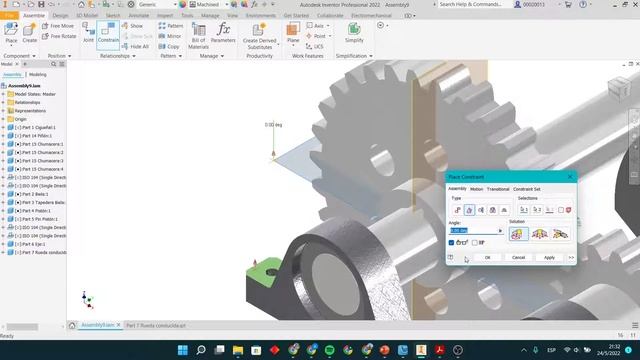Toggle Pick part first checkbox in Selections

point(561,210)
